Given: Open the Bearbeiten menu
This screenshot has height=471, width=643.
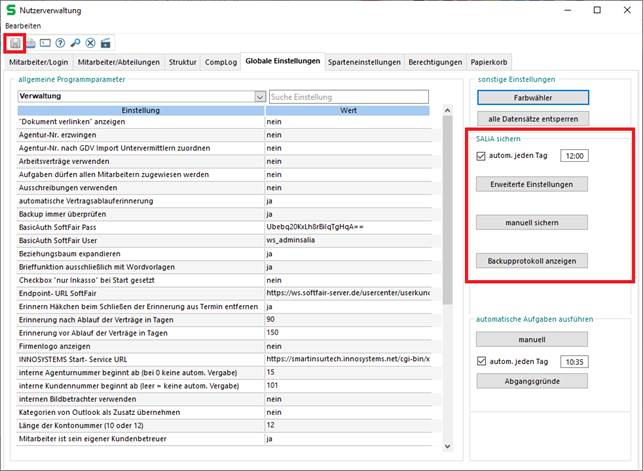Looking at the screenshot, I should coord(24,25).
